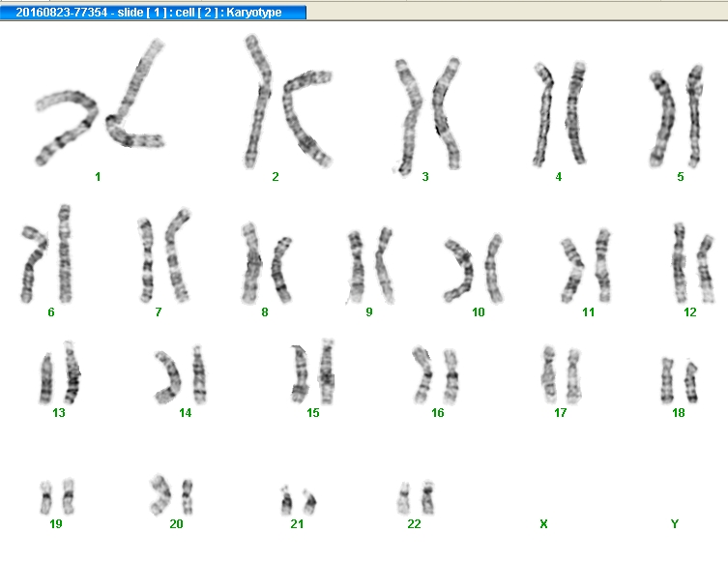Click the chromosome 7 pair image
The width and height of the screenshot is (728, 563).
click(164, 255)
